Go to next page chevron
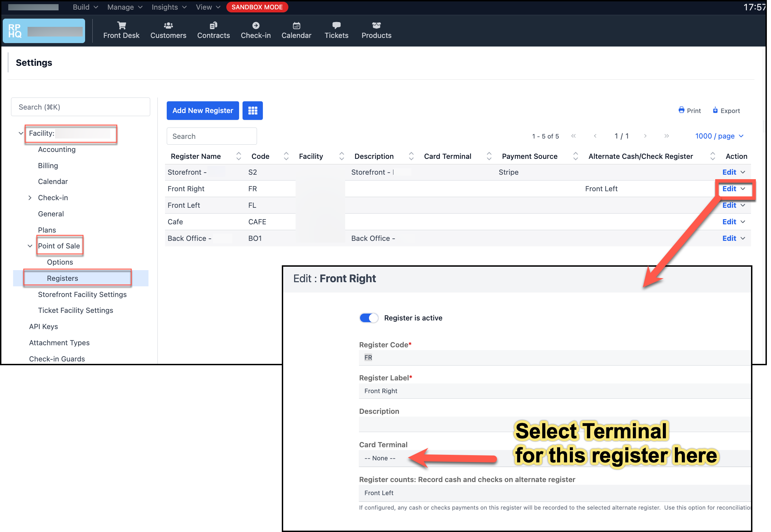This screenshot has height=532, width=771. tap(645, 136)
